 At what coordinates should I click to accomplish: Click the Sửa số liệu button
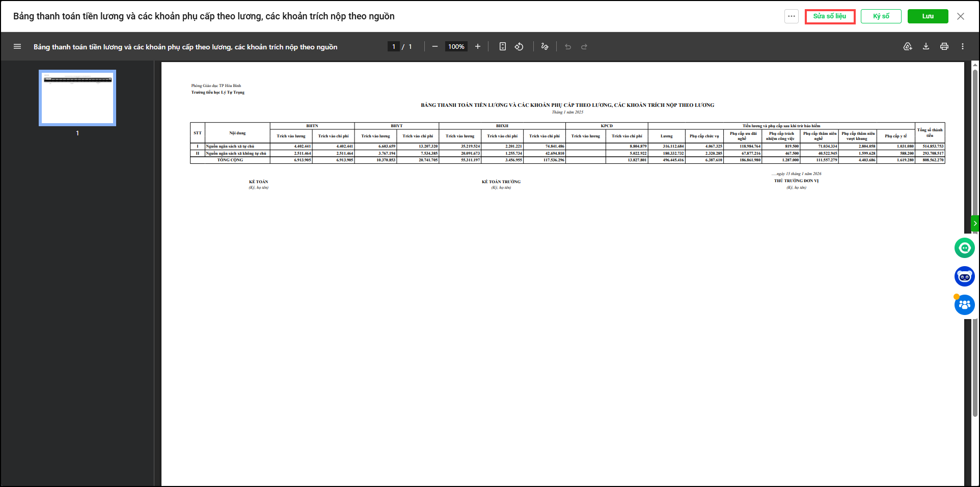pyautogui.click(x=830, y=16)
